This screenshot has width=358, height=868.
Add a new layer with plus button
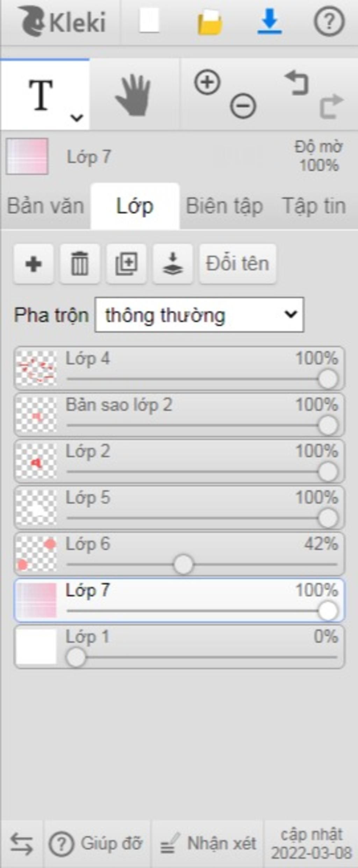[x=34, y=264]
